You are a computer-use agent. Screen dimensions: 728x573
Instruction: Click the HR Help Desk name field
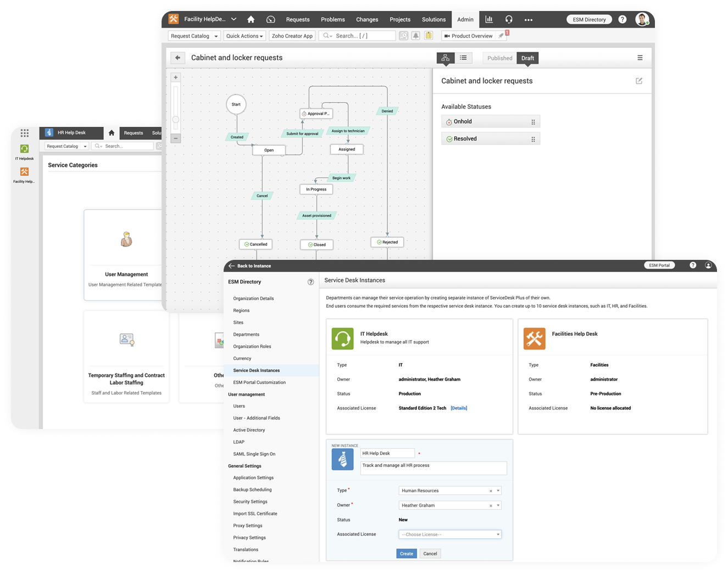pos(387,453)
